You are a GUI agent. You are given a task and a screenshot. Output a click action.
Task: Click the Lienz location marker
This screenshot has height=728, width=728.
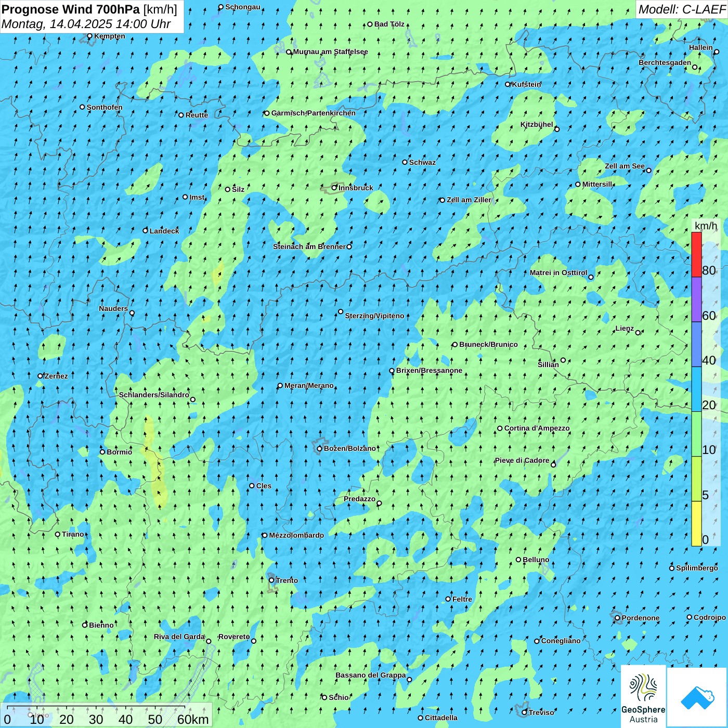click(638, 333)
